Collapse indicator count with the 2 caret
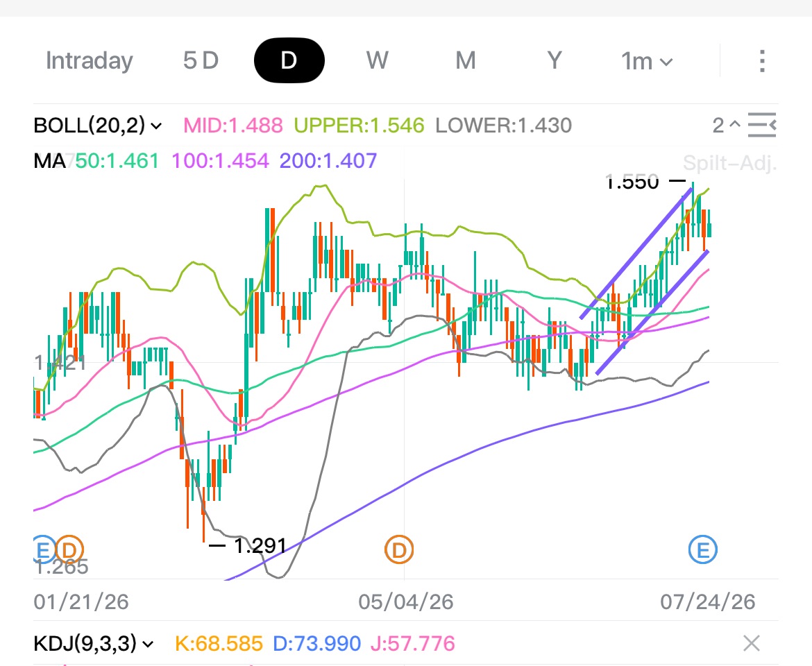The height and width of the screenshot is (666, 812). click(726, 126)
